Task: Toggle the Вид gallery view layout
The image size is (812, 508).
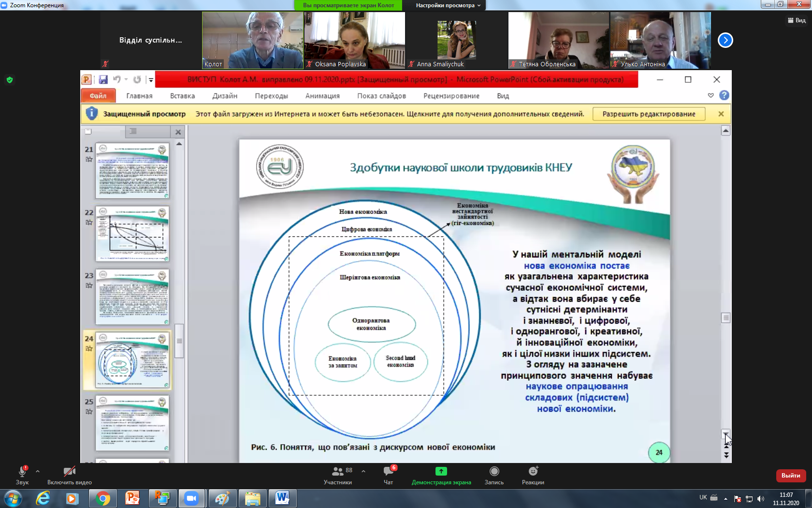Action: [x=797, y=20]
